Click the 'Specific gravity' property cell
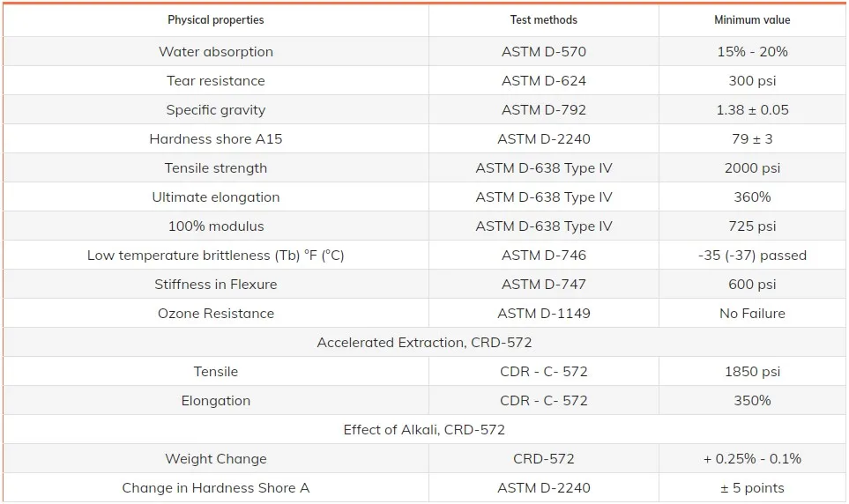Image resolution: width=849 pixels, height=504 pixels. click(216, 110)
